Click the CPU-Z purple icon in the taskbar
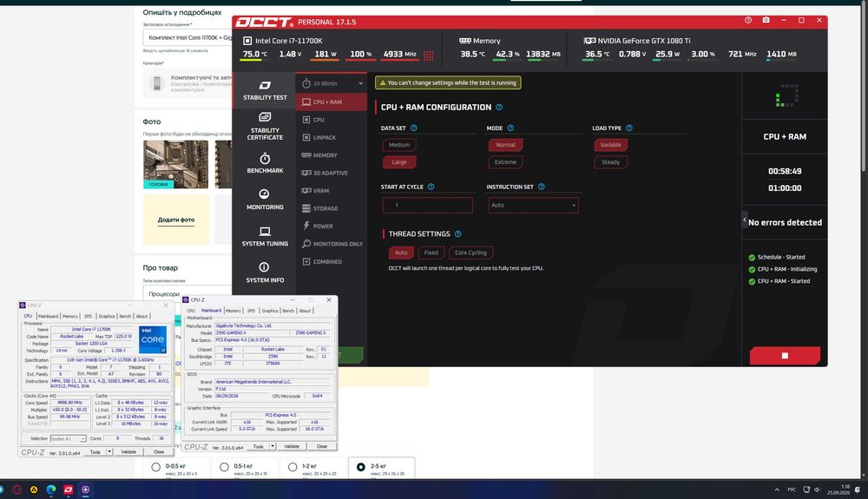The image size is (868, 499). coord(85,489)
